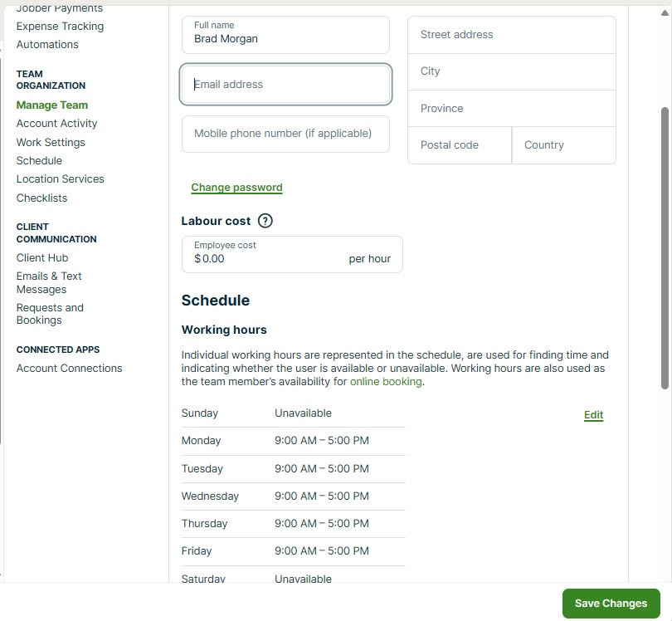Open the Change password link
The width and height of the screenshot is (672, 621).
point(236,188)
